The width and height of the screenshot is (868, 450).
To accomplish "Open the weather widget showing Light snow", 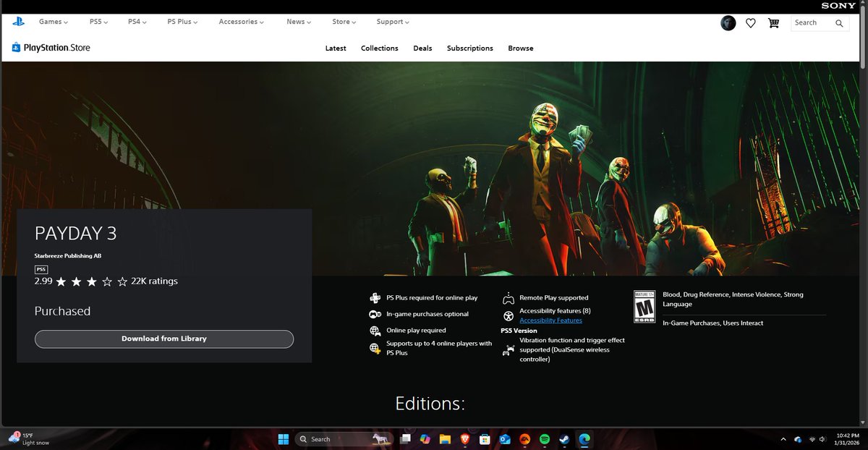I will click(x=29, y=438).
